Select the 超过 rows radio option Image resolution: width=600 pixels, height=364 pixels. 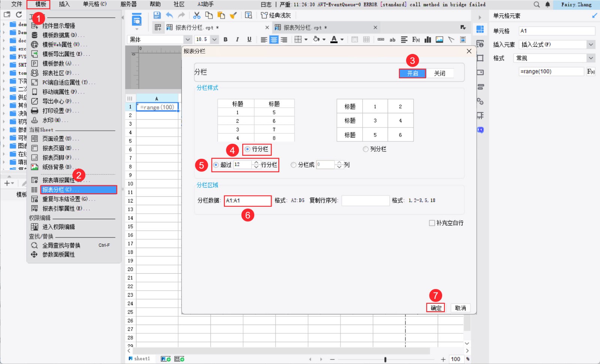coord(216,165)
